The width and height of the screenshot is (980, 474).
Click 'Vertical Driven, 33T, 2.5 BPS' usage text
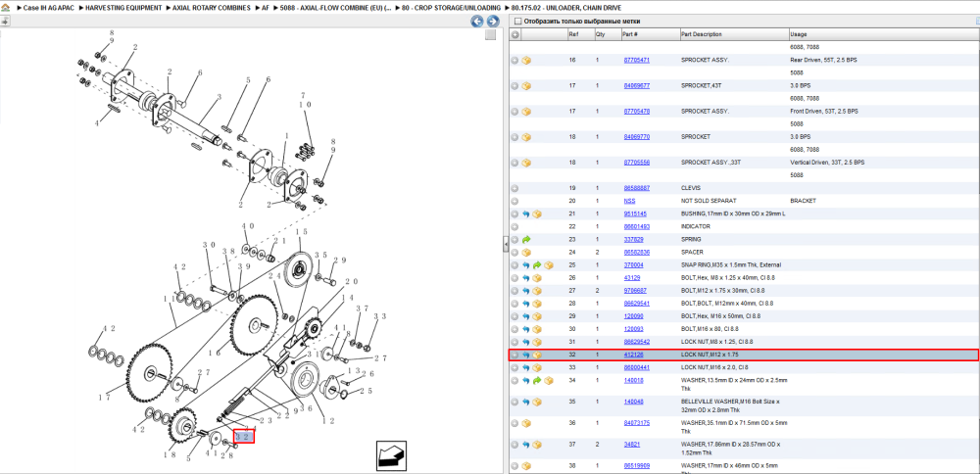point(827,163)
